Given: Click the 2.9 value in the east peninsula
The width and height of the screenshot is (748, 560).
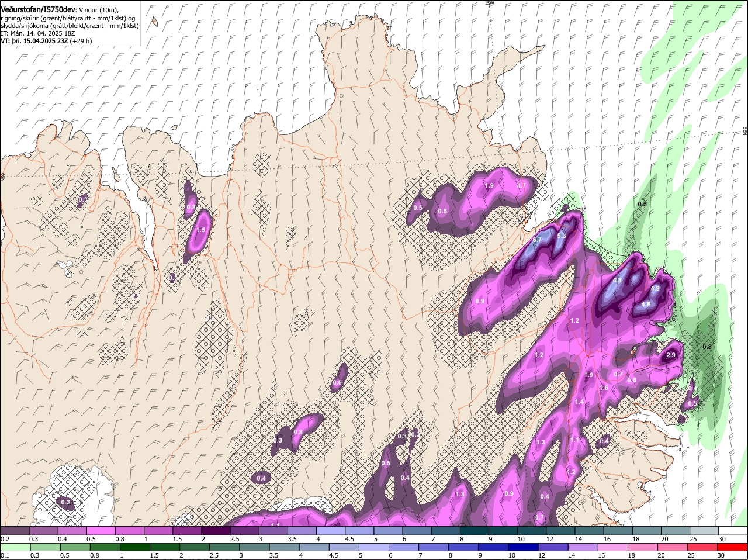Looking at the screenshot, I should tap(671, 355).
